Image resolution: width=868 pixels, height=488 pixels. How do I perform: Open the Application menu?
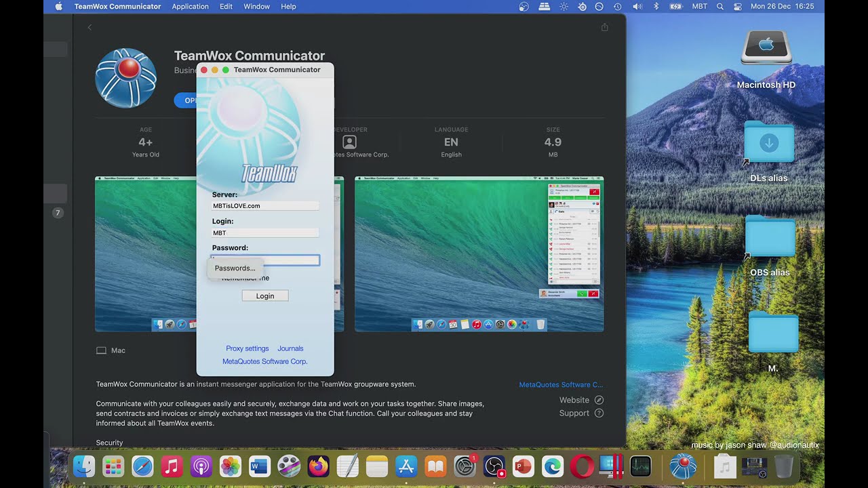click(x=190, y=6)
